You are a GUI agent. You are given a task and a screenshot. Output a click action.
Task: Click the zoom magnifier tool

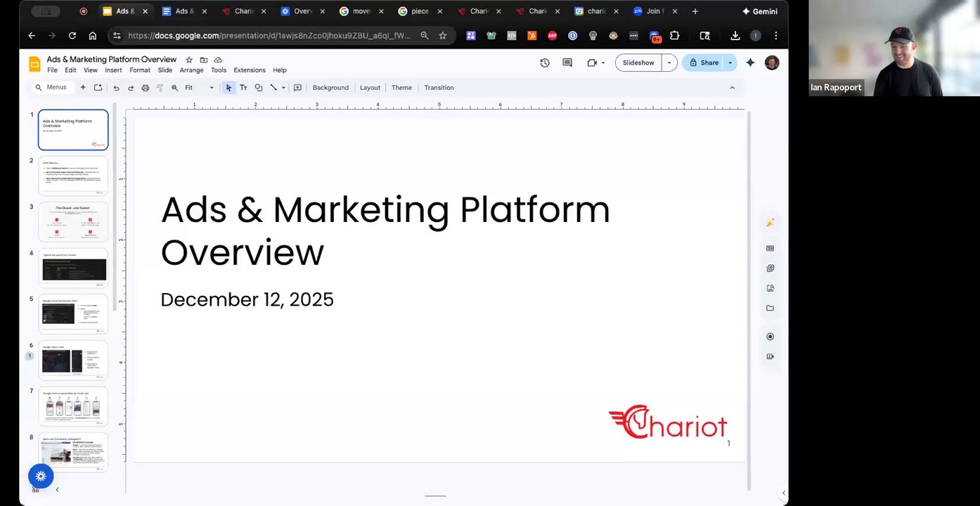click(174, 88)
